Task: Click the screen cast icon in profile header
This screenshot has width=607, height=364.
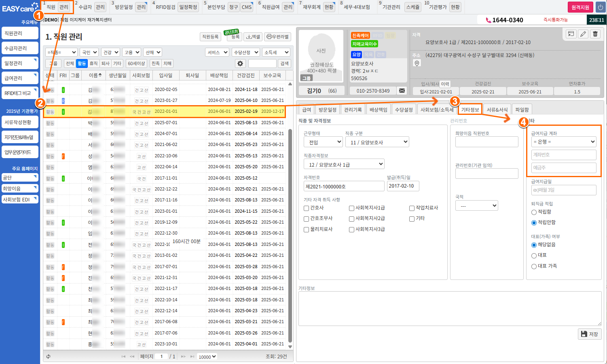Action: tap(571, 34)
